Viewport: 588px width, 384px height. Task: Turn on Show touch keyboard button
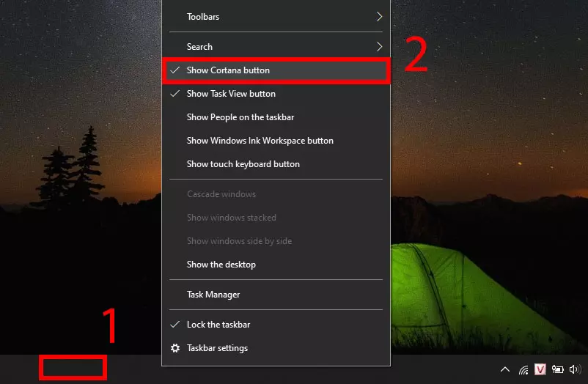(x=243, y=164)
